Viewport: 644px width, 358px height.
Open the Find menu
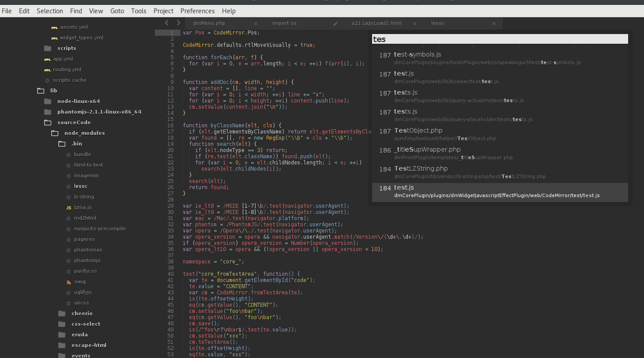[76, 11]
